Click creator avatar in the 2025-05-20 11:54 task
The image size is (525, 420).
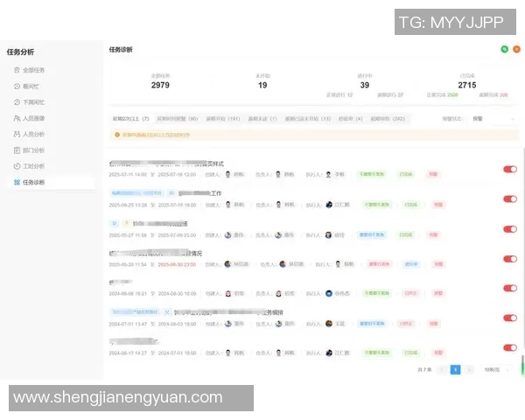coord(228,264)
